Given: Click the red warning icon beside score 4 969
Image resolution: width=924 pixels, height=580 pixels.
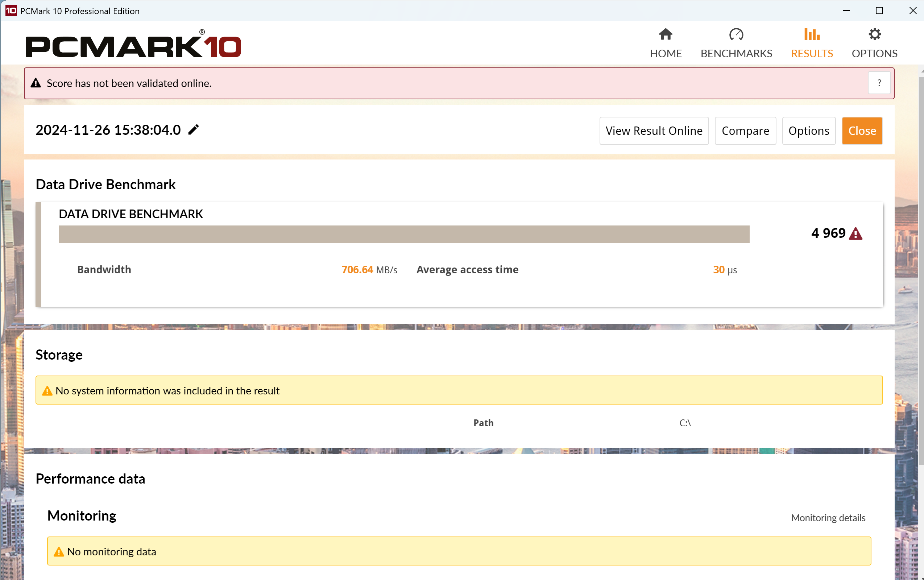Looking at the screenshot, I should (x=855, y=233).
